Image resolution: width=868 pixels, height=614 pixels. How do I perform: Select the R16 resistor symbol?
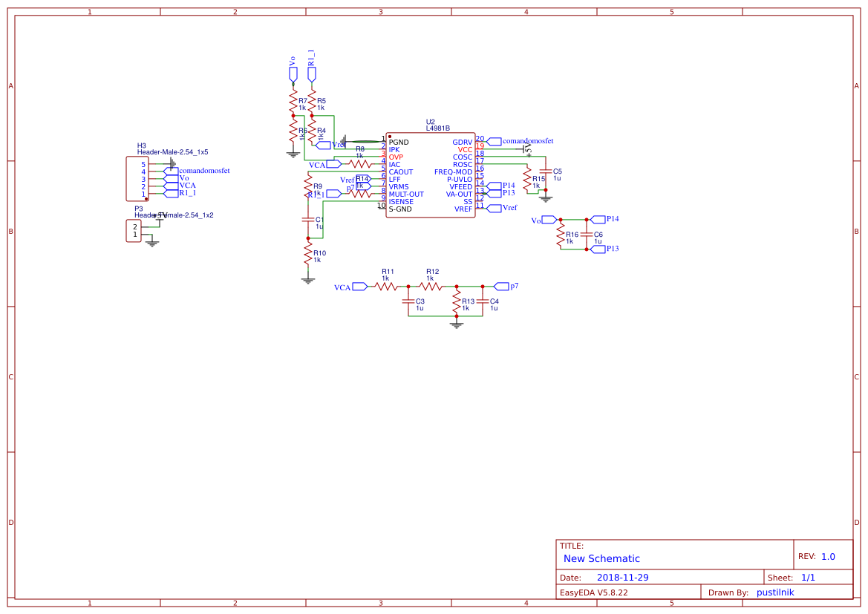tap(561, 236)
